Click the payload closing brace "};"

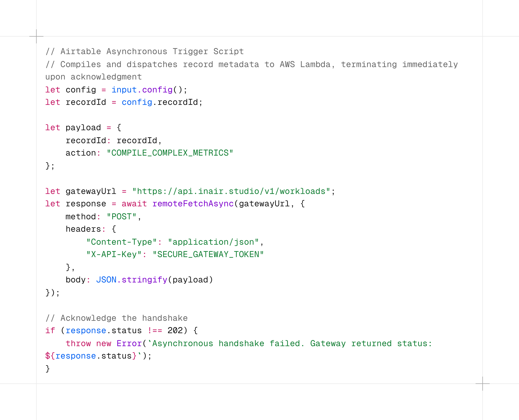pos(50,166)
